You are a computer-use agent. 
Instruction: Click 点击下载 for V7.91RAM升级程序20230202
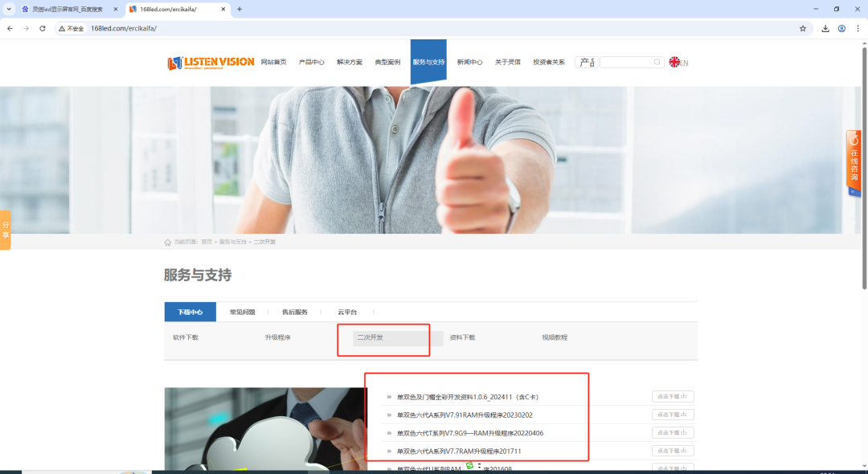tap(673, 415)
